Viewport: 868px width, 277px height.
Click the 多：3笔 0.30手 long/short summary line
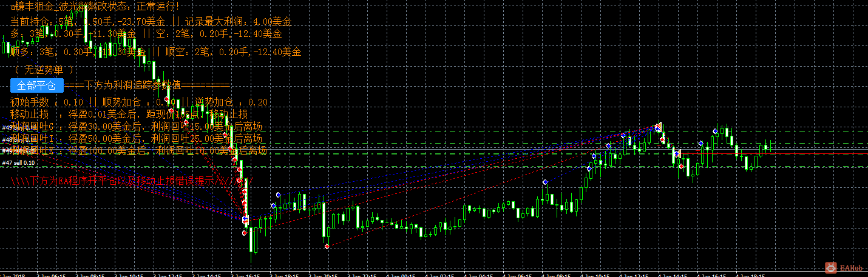click(146, 34)
